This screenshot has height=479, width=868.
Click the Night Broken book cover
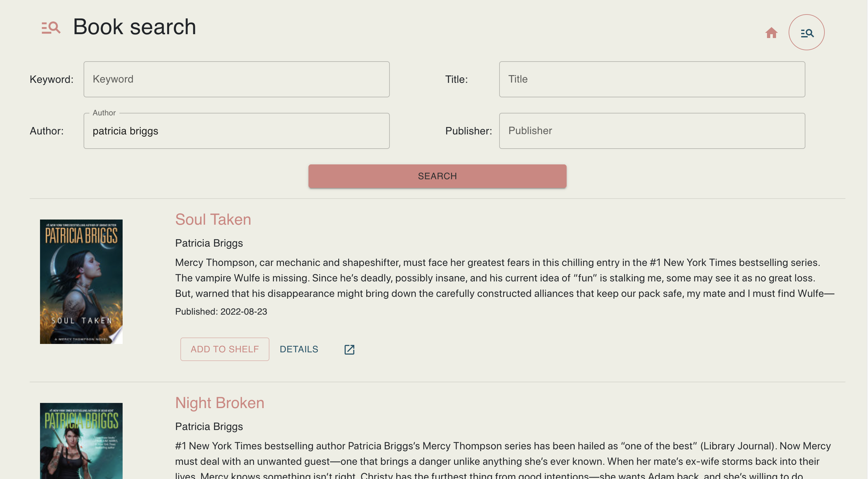coord(81,441)
